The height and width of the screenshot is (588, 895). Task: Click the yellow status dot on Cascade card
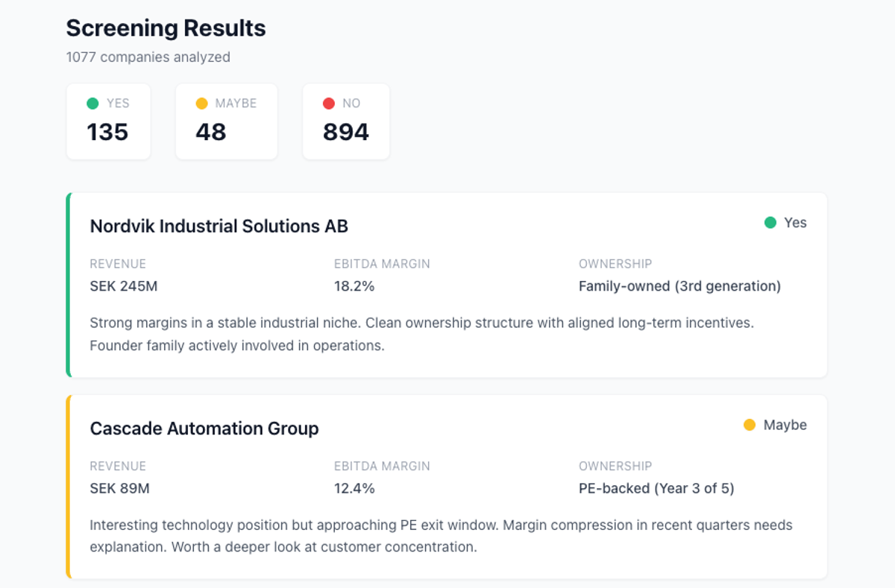coord(748,425)
